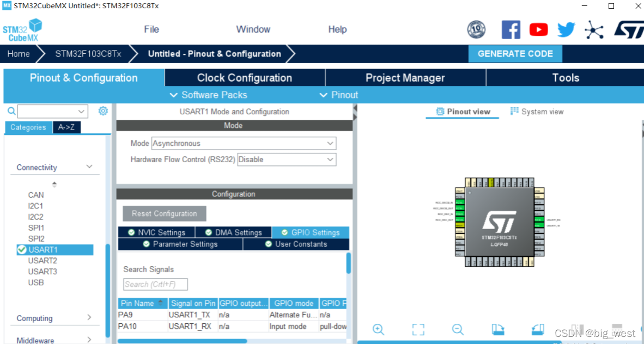Open the Mode dropdown set to Asynchronous
This screenshot has width=644, height=344.
point(244,143)
